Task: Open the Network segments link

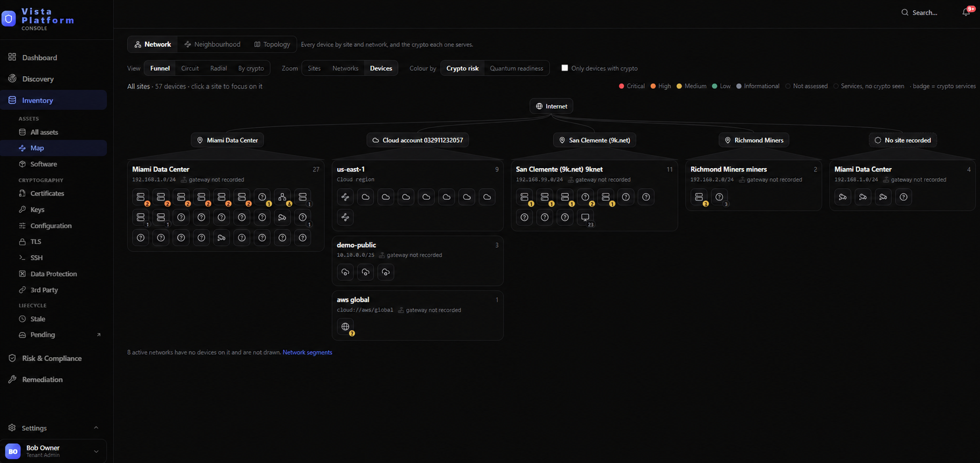Action: click(x=307, y=352)
